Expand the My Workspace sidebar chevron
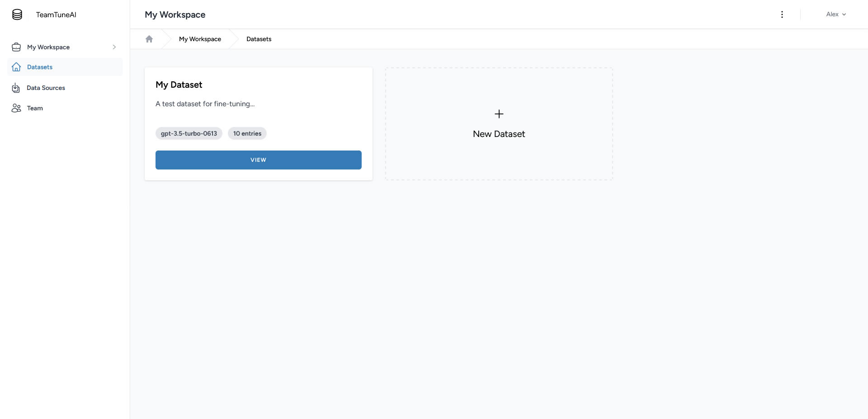Image resolution: width=868 pixels, height=419 pixels. (x=114, y=47)
